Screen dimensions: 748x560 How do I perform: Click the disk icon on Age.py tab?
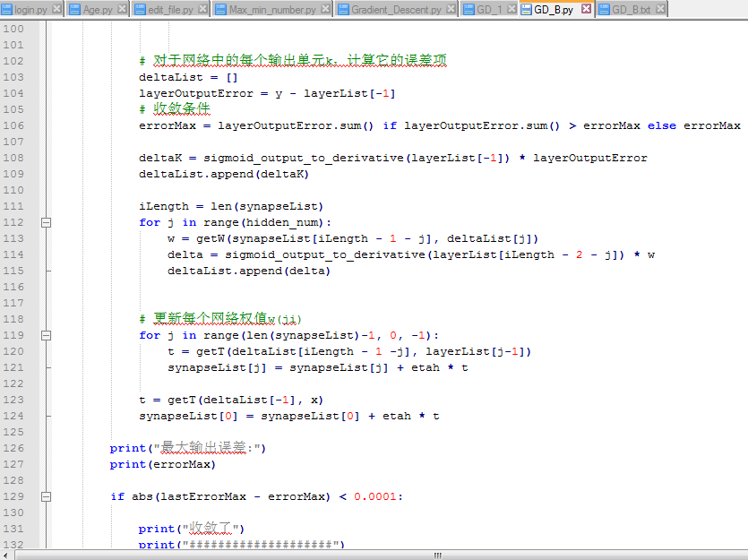tap(74, 10)
